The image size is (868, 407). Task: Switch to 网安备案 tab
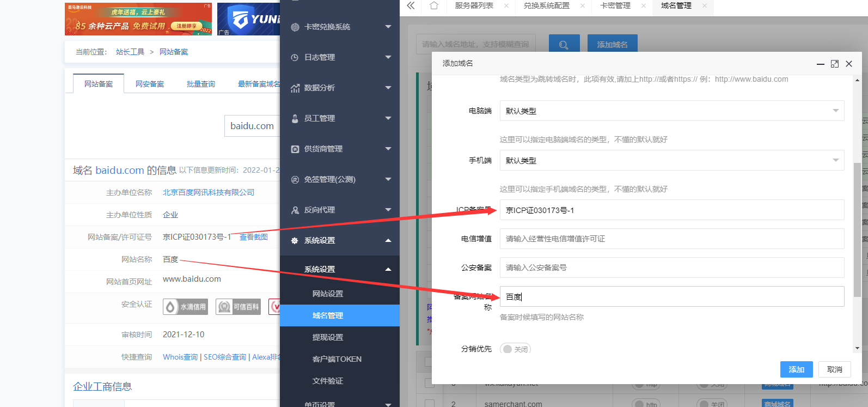[150, 84]
